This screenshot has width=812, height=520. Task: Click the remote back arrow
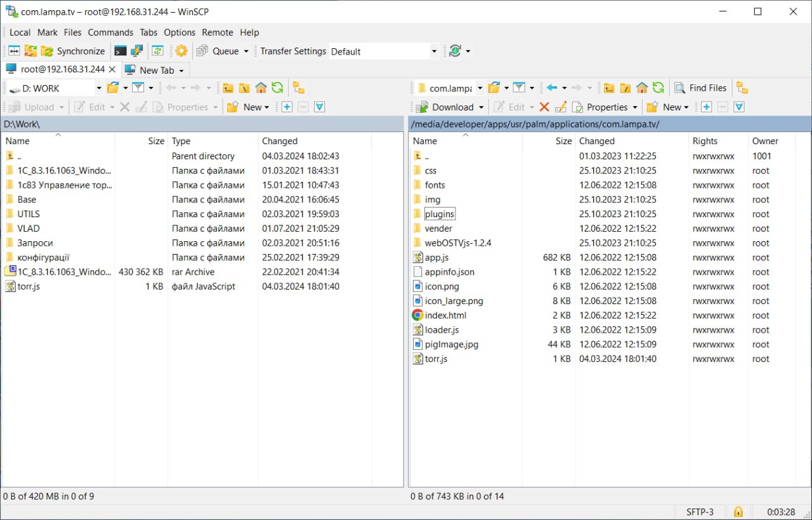pyautogui.click(x=552, y=88)
